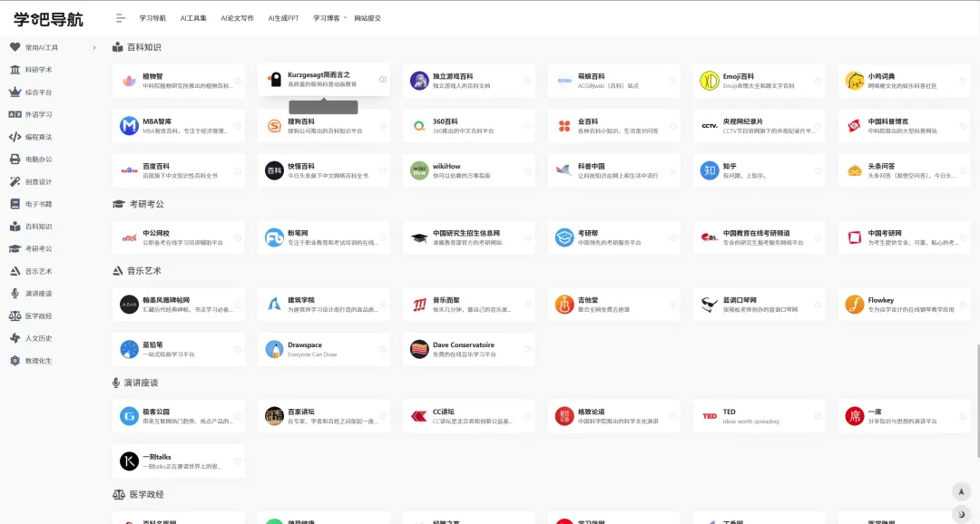980x524 pixels.
Task: Click the sidebar collapse hamburger icon
Action: coord(121,18)
